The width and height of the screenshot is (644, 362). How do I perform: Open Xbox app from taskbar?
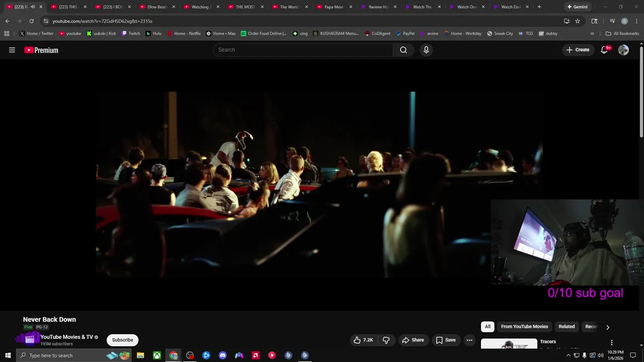point(157,355)
